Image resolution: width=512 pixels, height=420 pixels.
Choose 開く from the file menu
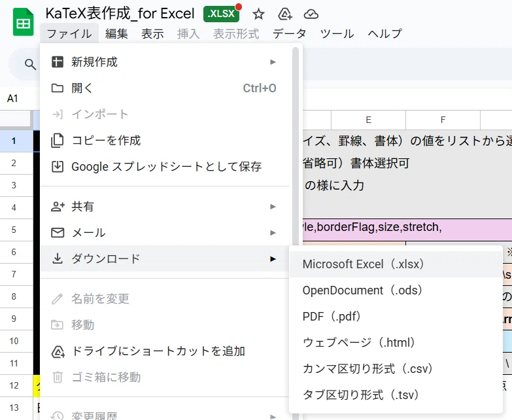165,88
